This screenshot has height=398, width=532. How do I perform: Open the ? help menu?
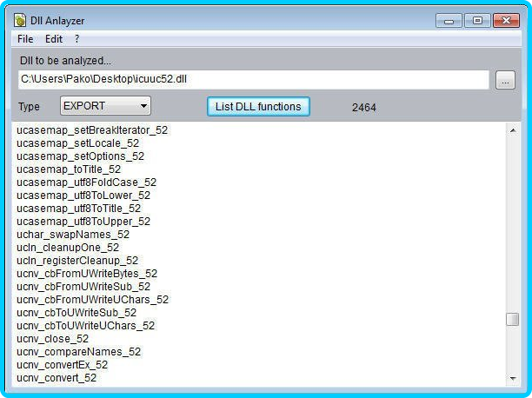coord(77,39)
